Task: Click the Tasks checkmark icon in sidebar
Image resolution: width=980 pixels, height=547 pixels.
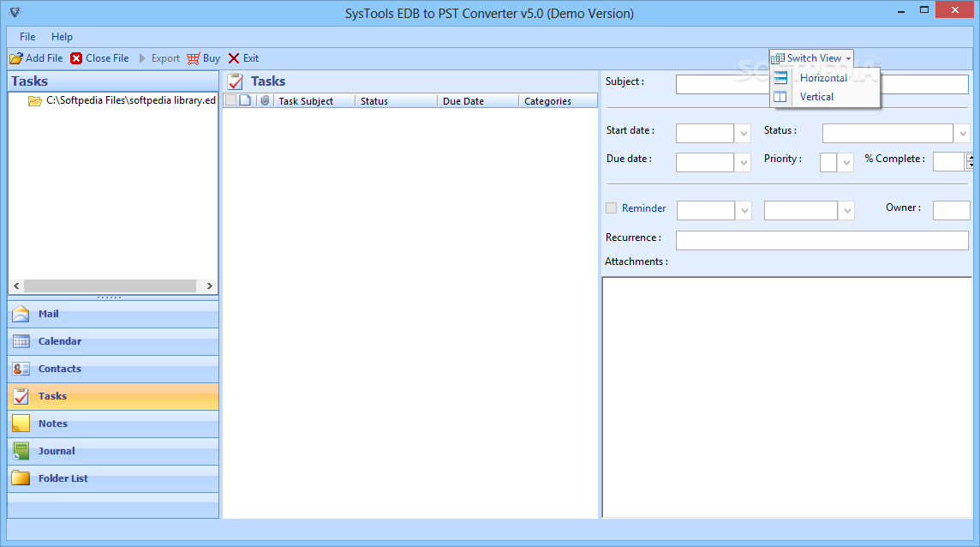Action: [21, 396]
